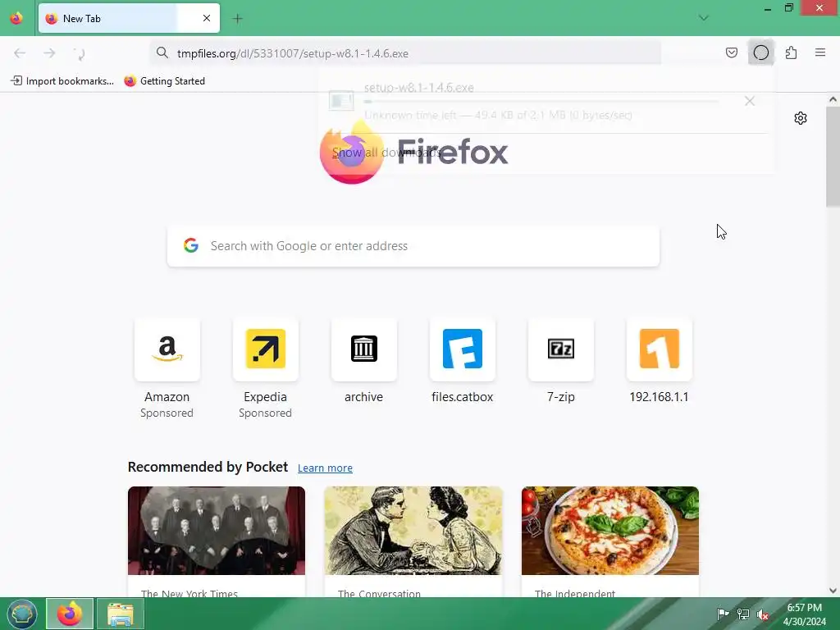Click the scrollbar up arrow

tap(833, 99)
